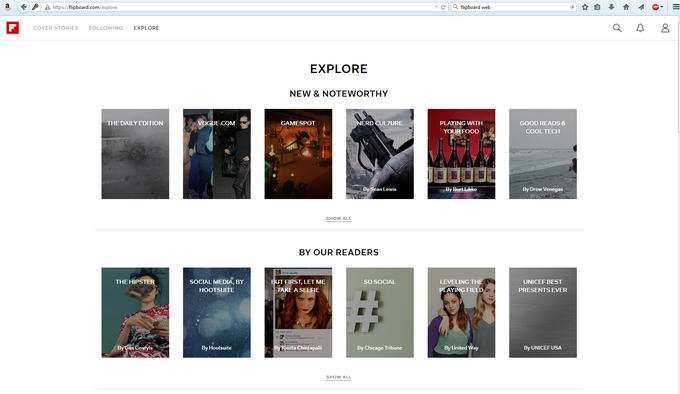
Task: Show bookmarks list icon
Action: coord(597,7)
